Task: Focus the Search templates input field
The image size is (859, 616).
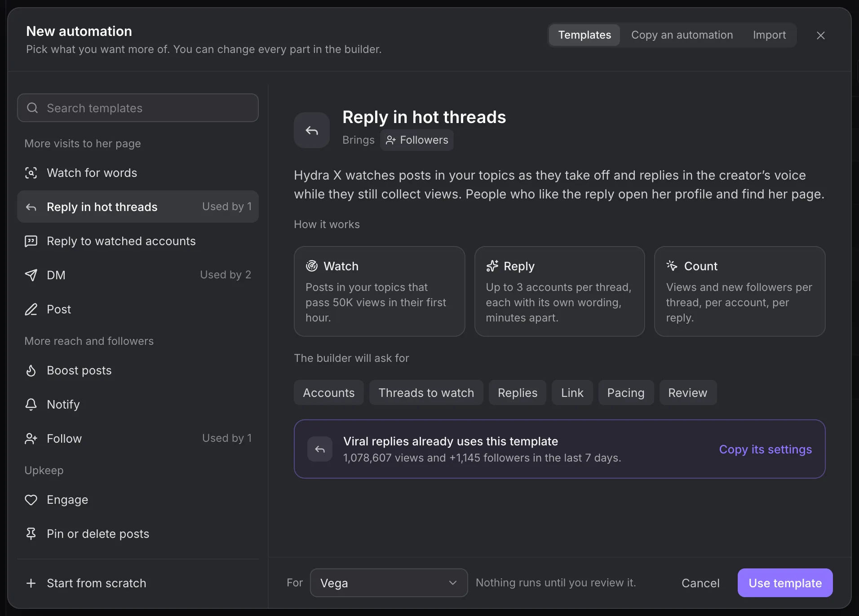Action: 138,108
